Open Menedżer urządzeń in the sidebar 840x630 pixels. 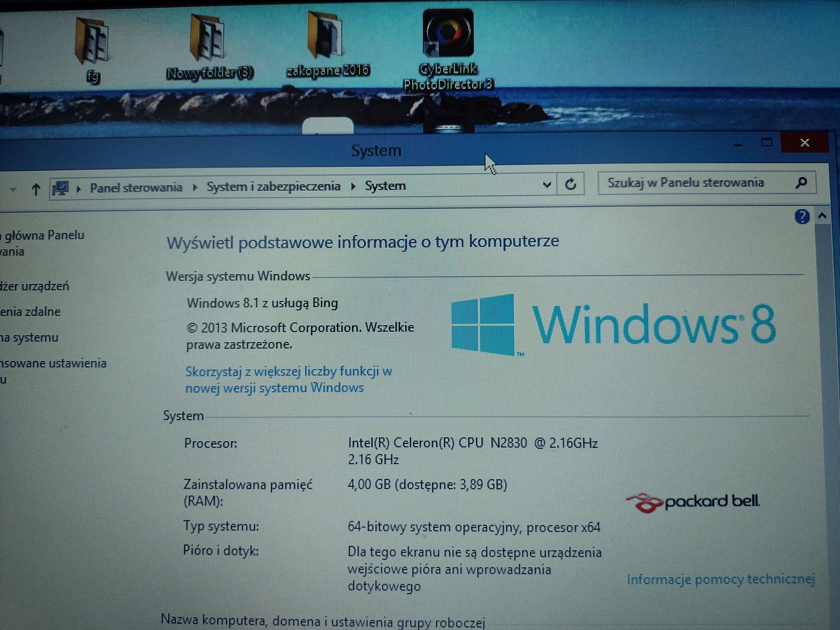click(x=34, y=286)
